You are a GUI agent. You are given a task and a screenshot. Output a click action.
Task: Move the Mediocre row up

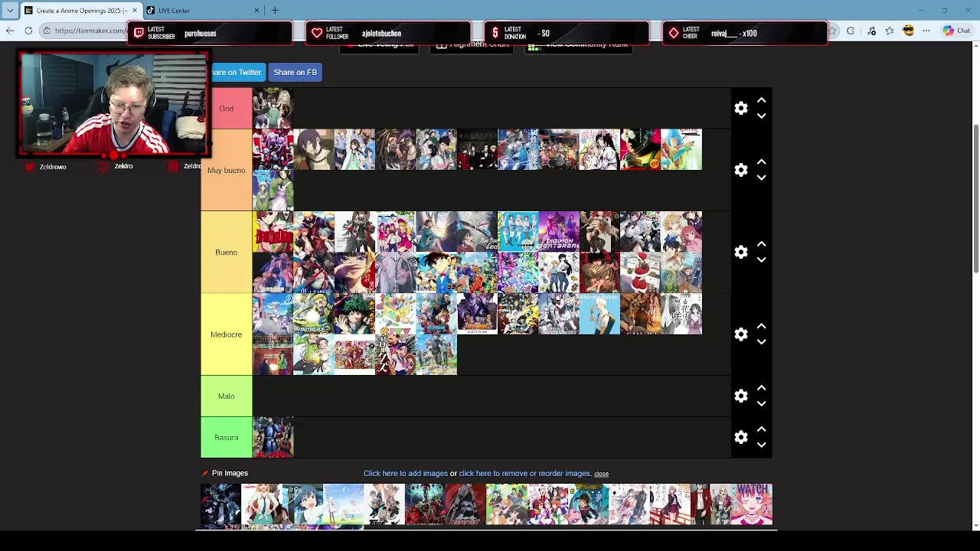tap(761, 326)
